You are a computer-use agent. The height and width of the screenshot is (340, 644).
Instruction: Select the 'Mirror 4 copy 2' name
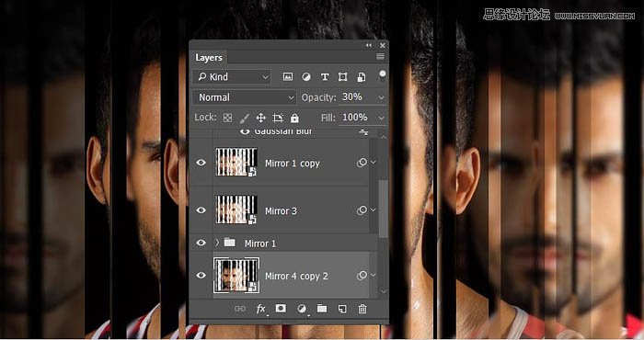(x=296, y=276)
